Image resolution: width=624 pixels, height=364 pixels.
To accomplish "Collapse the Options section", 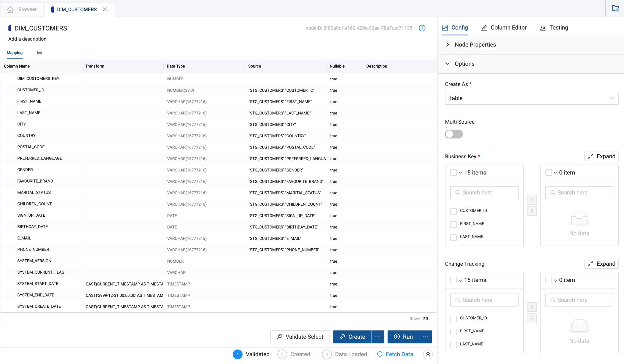I will point(531,64).
